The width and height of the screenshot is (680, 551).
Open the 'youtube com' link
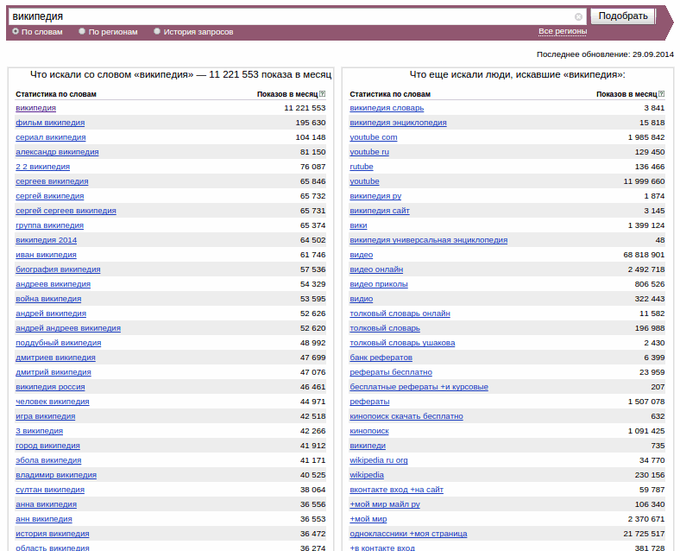click(x=373, y=137)
